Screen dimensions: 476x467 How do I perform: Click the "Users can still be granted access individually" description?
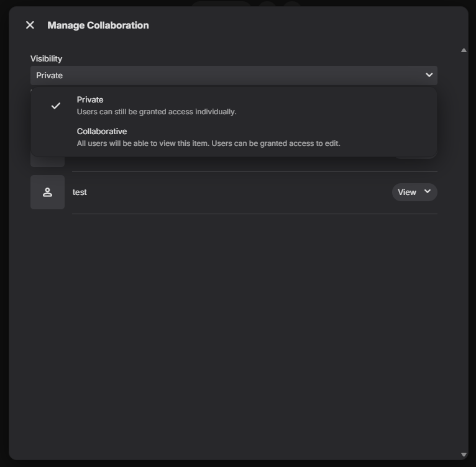tap(157, 112)
